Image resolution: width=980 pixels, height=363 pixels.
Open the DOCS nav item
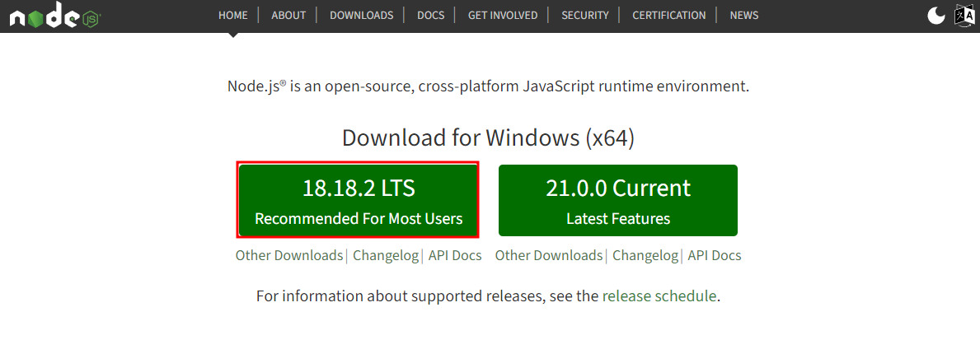click(430, 16)
